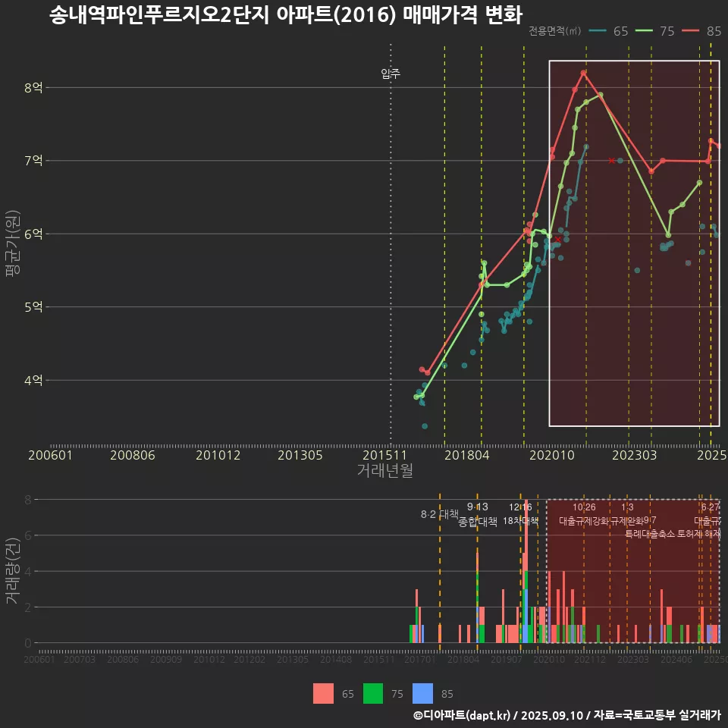Click the blue 85 swatch in bottom legend
This screenshot has width=728, height=728.
pyautogui.click(x=422, y=693)
